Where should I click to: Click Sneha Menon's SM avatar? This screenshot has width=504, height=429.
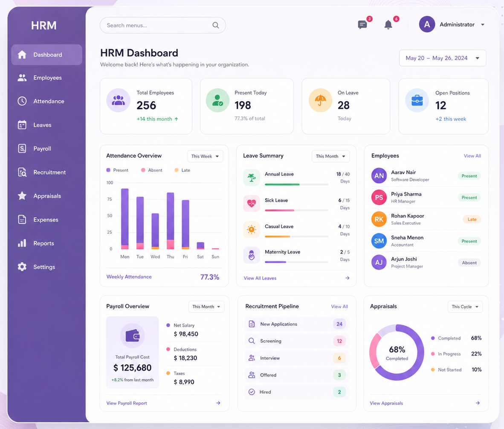(379, 241)
